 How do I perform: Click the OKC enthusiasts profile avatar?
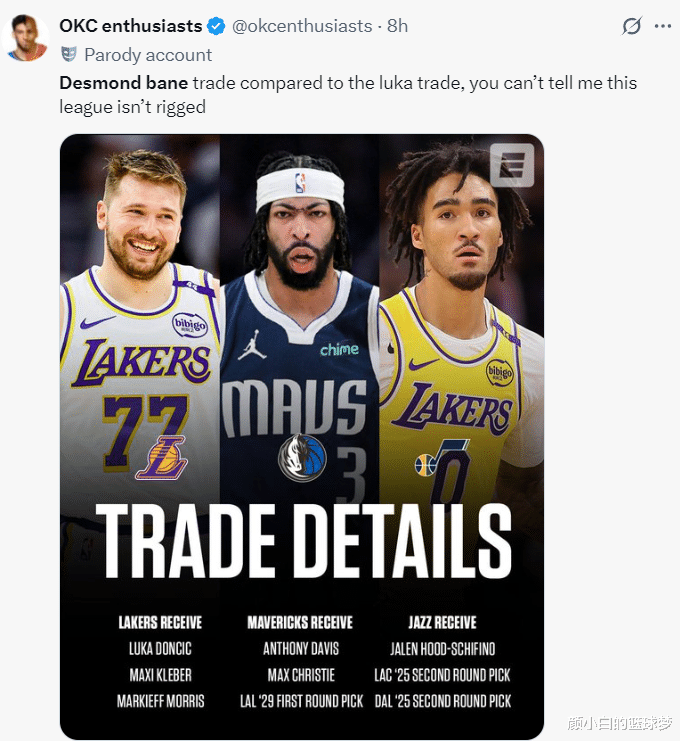[x=26, y=38]
